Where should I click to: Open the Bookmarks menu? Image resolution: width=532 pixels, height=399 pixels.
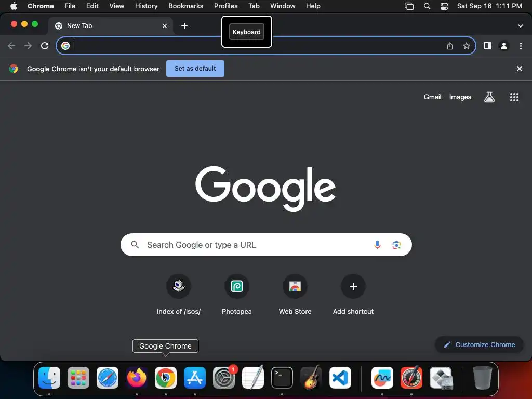tap(185, 6)
